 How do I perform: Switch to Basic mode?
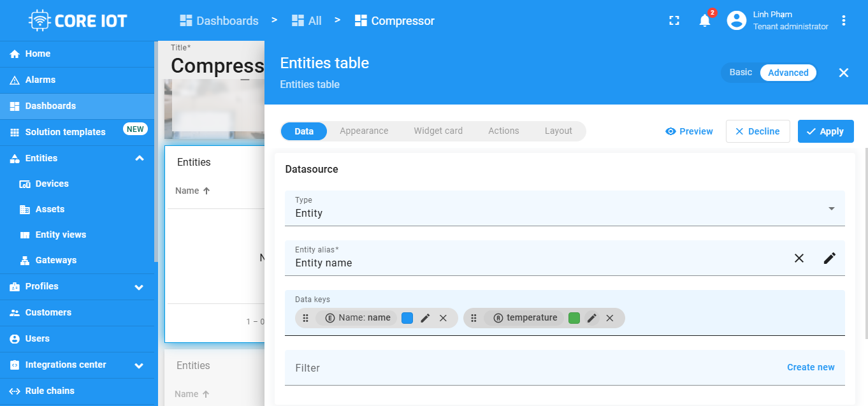[x=741, y=73]
